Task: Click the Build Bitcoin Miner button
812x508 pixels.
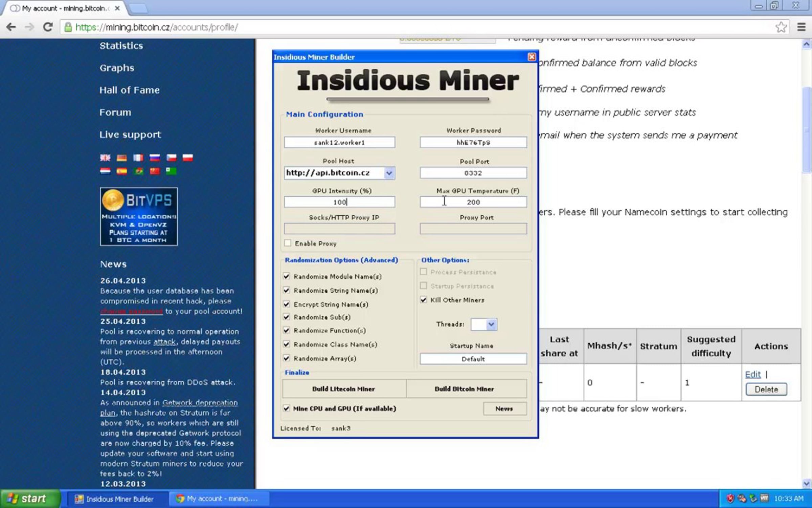Action: click(466, 389)
